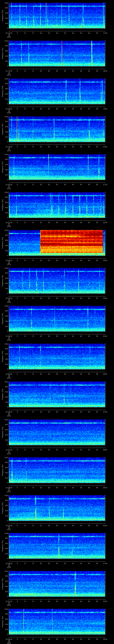Click the 29:00 end time label
The height and width of the screenshot is (644, 114).
tap(105, 487)
